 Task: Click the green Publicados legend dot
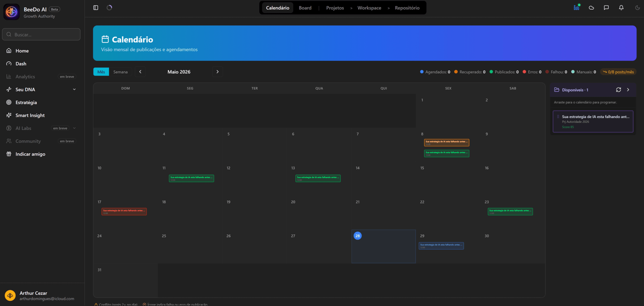tap(491, 72)
